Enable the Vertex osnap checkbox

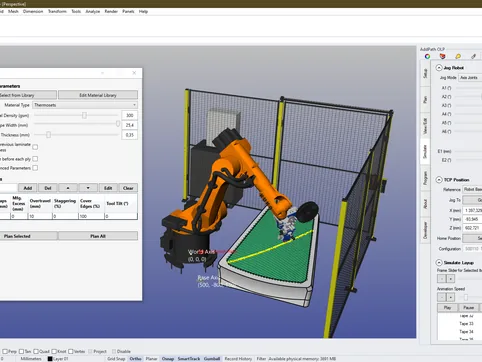(x=71, y=351)
